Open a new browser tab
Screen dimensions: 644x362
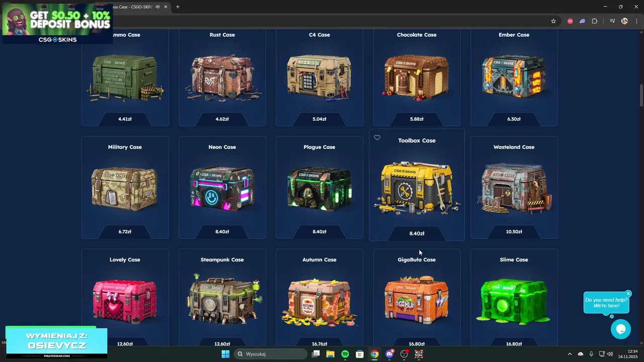tap(178, 7)
